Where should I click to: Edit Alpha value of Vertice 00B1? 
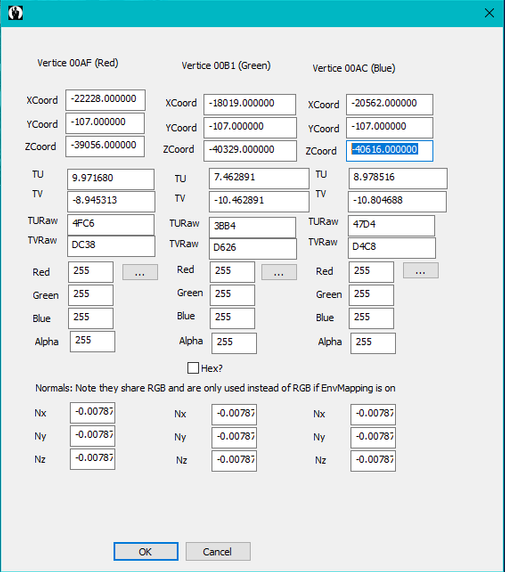pos(234,343)
